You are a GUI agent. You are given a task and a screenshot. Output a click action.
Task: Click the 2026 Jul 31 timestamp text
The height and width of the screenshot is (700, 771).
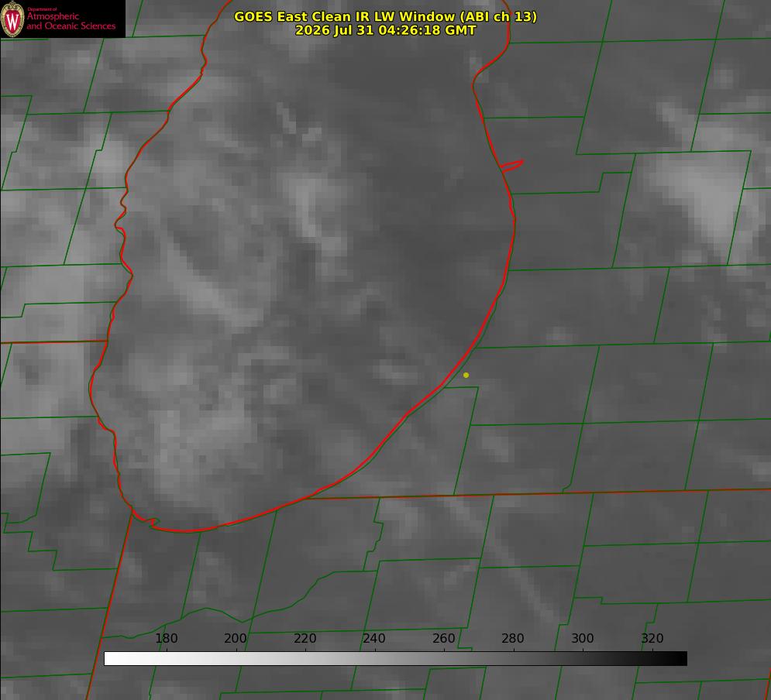[385, 30]
